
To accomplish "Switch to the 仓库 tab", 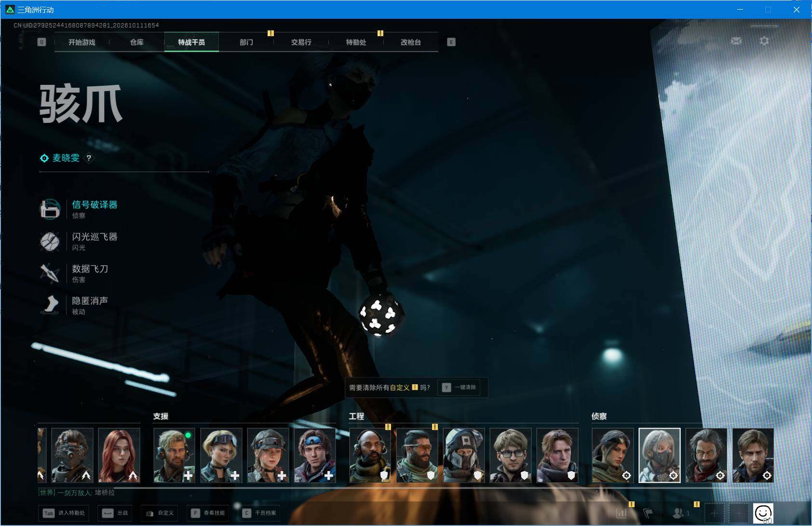I will click(x=137, y=42).
